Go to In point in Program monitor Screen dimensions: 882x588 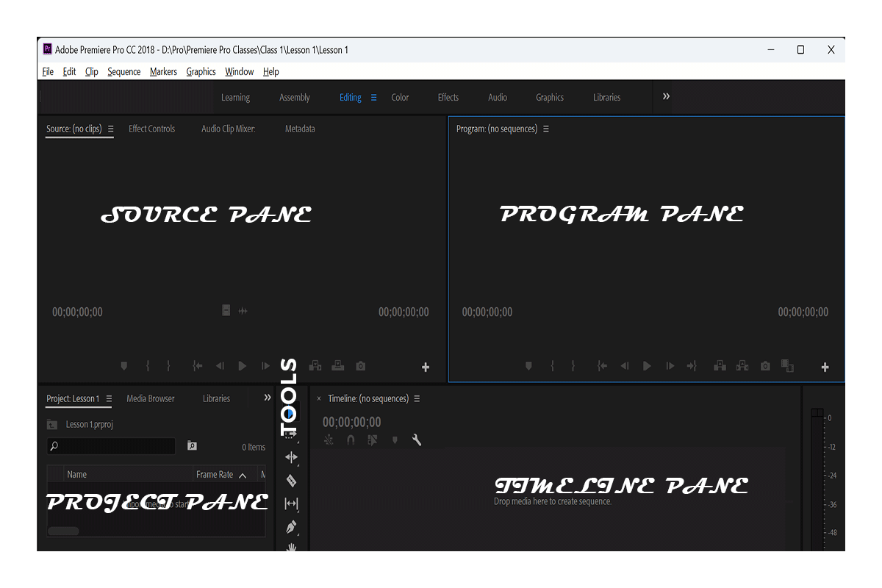[602, 366]
